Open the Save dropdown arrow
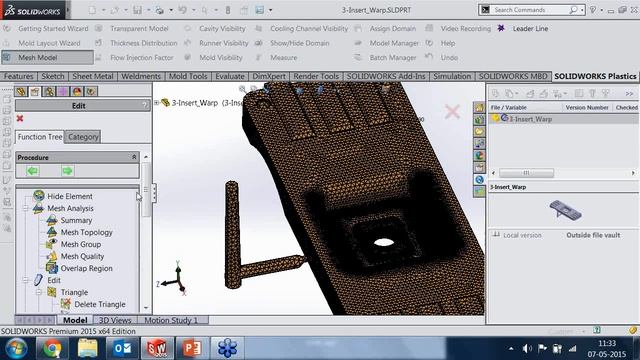640x360 pixels. click(148, 10)
